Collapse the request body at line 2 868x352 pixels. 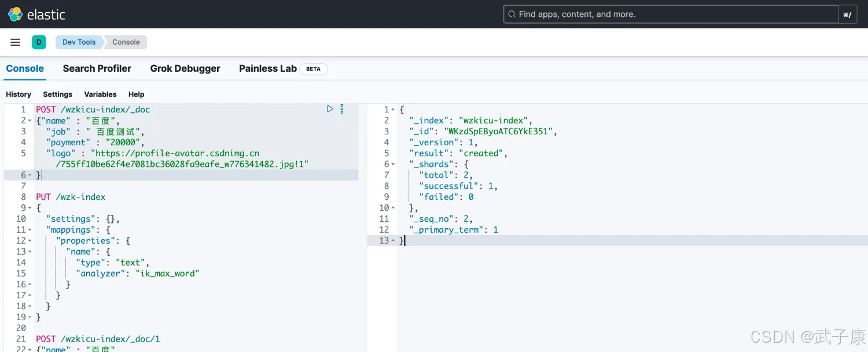coord(30,120)
